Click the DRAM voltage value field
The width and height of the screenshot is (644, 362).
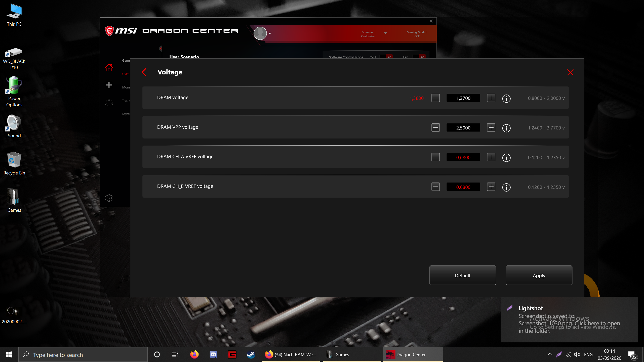pyautogui.click(x=463, y=98)
